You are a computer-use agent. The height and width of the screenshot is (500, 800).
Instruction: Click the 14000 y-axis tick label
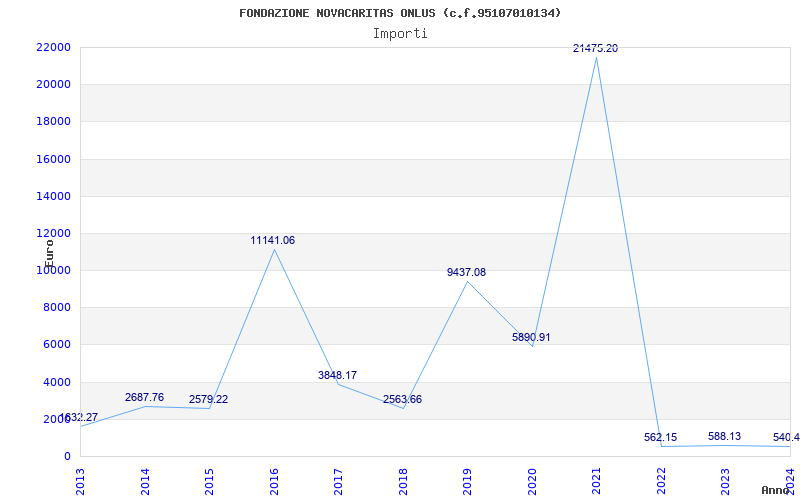tap(53, 196)
